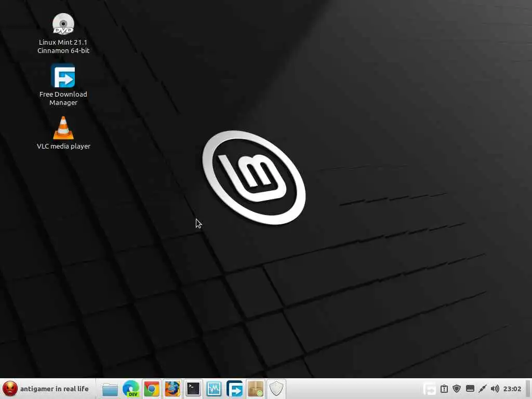Open the Terminal from the panel
The image size is (532, 399).
point(193,389)
